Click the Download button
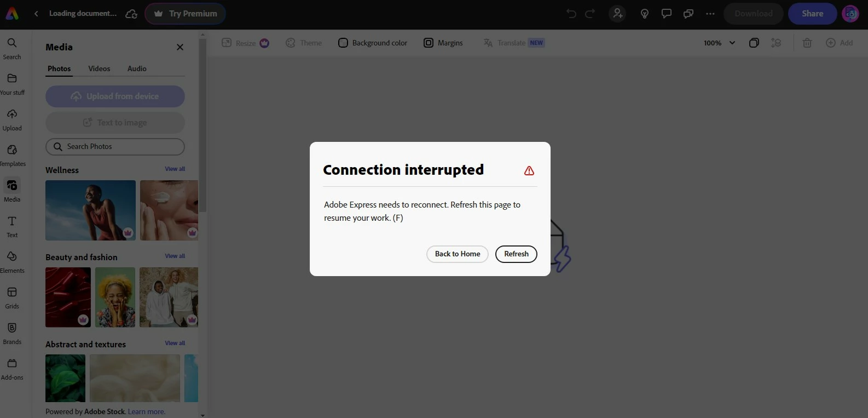 (754, 14)
